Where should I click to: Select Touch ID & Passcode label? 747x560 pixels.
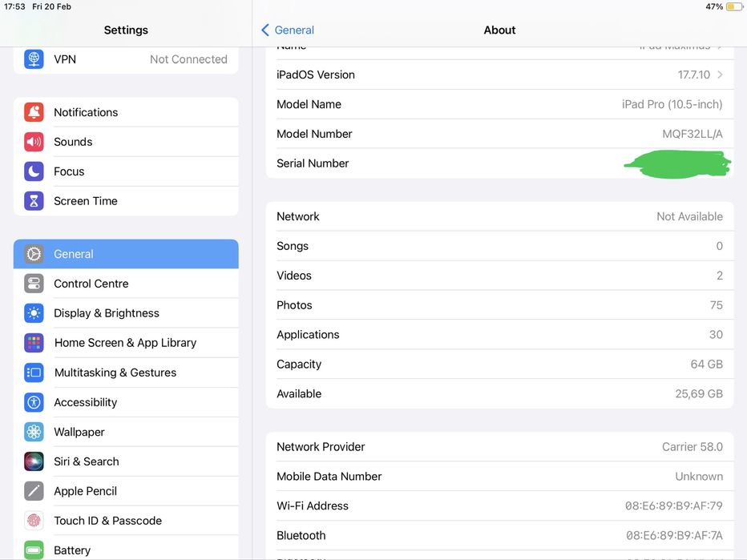pyautogui.click(x=107, y=521)
